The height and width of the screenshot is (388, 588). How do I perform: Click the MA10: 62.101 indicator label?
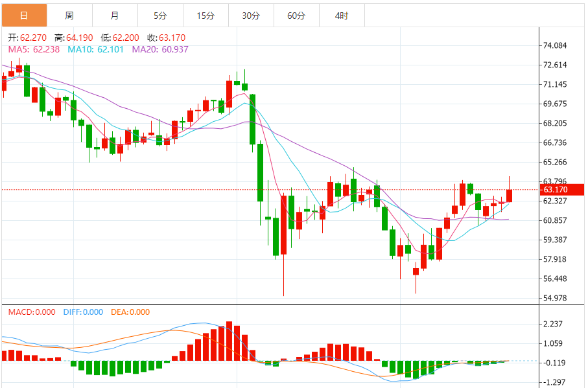coord(96,49)
